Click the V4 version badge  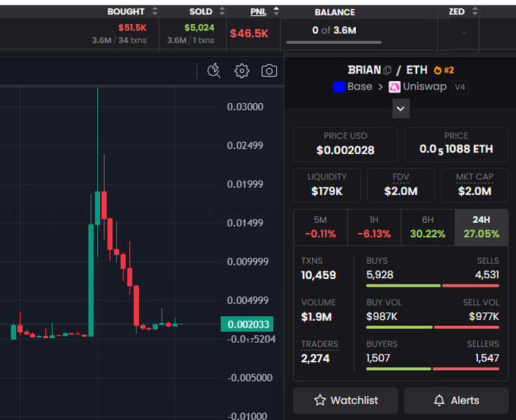point(460,87)
